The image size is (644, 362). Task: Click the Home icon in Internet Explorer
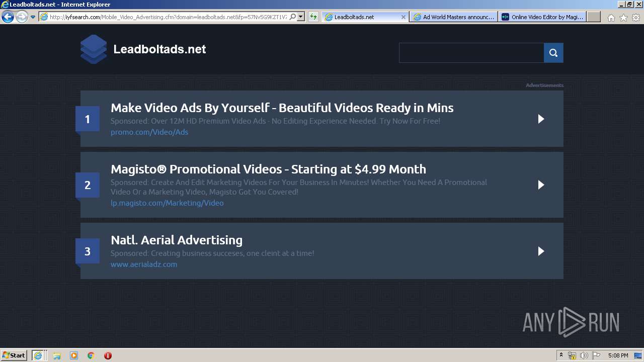[611, 18]
